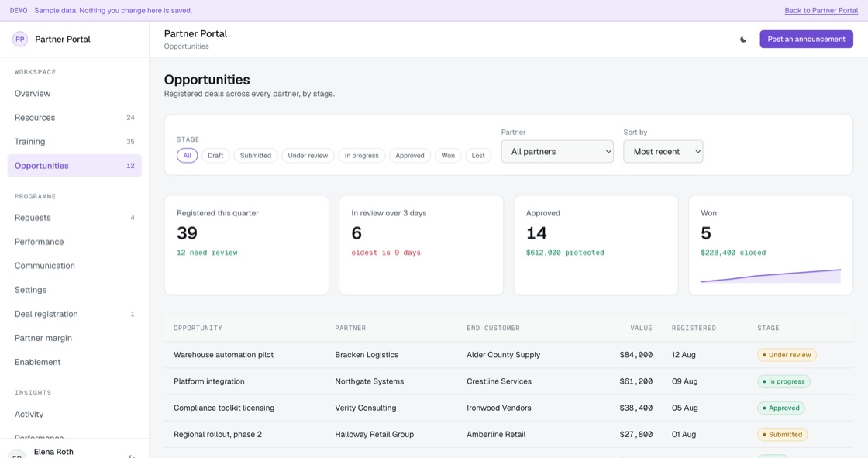Click the oldest is 9 days text

(386, 253)
